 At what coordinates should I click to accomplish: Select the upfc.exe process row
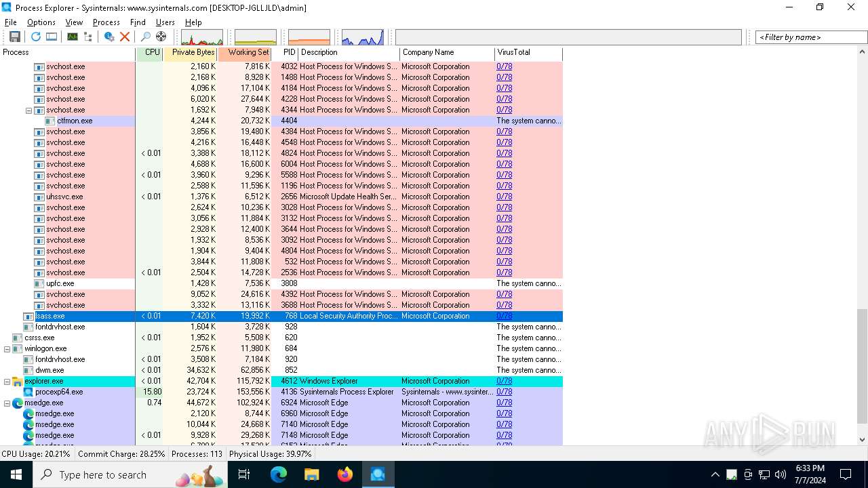click(281, 283)
